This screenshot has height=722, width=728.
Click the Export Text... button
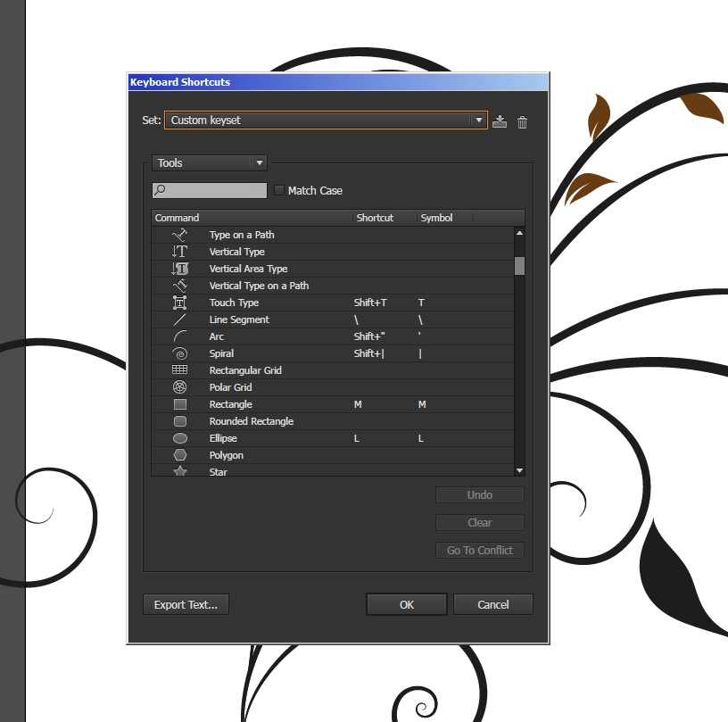click(x=186, y=604)
